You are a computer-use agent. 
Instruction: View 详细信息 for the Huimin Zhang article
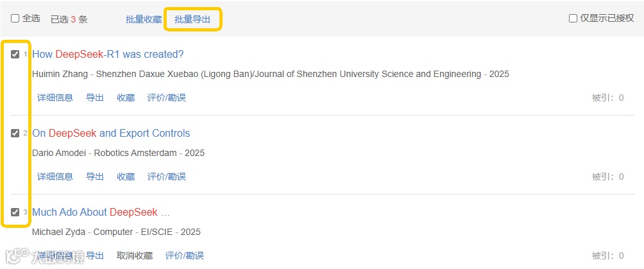coord(55,98)
